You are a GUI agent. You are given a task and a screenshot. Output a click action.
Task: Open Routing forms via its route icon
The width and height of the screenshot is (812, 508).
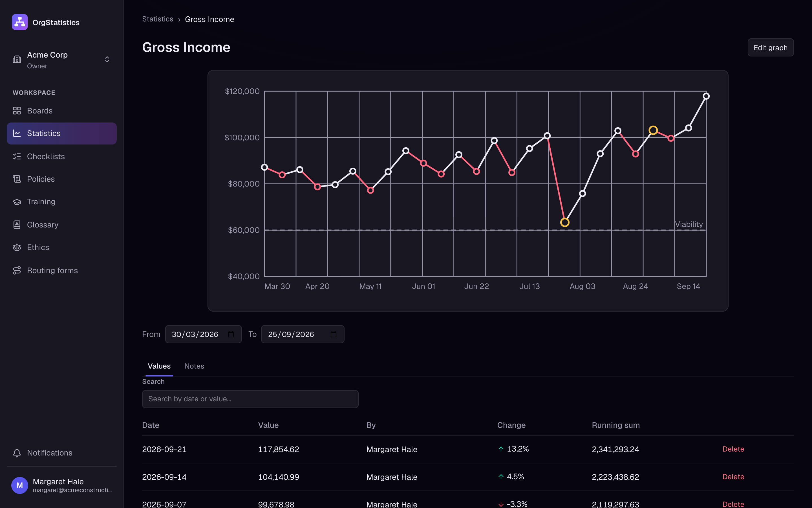[x=17, y=270]
